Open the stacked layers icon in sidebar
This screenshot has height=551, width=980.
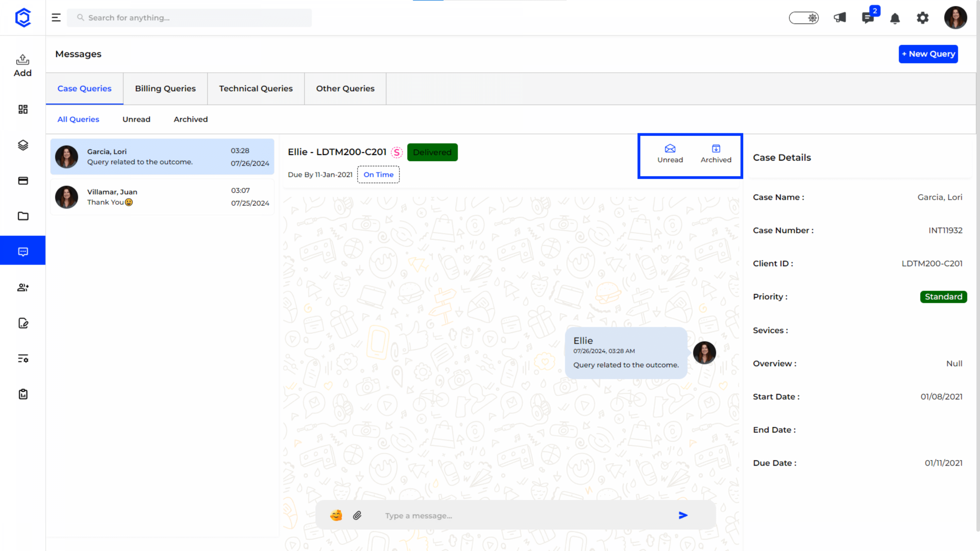(x=23, y=145)
